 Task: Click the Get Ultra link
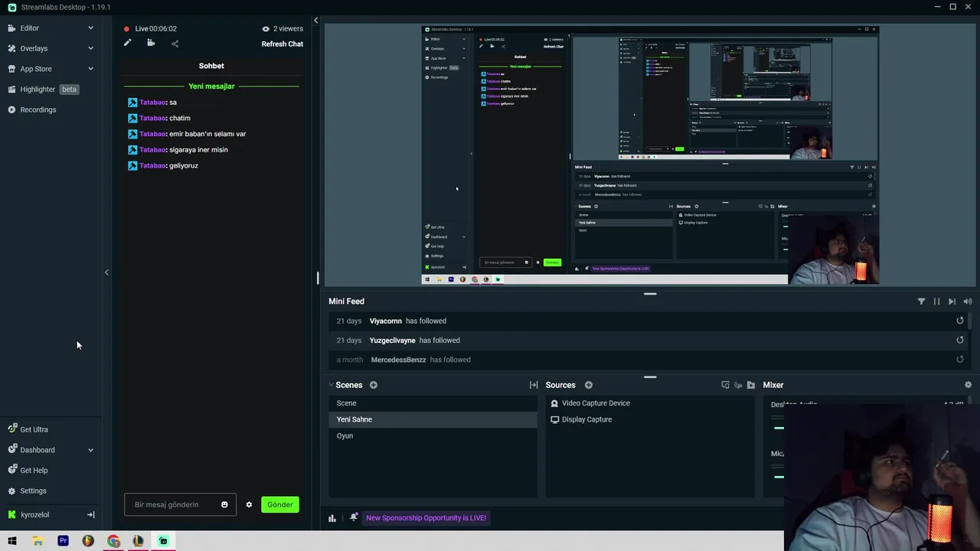click(34, 429)
